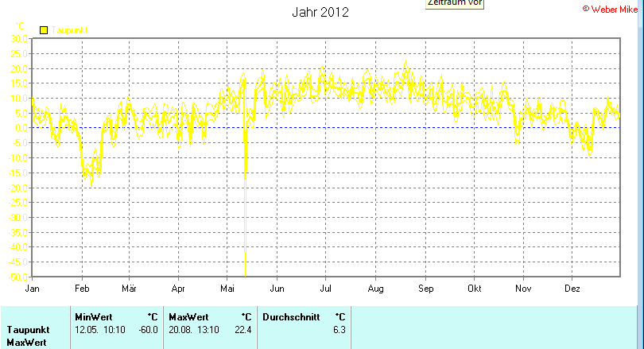Select the maximum value 22.4
The height and width of the screenshot is (349, 644).
click(242, 329)
